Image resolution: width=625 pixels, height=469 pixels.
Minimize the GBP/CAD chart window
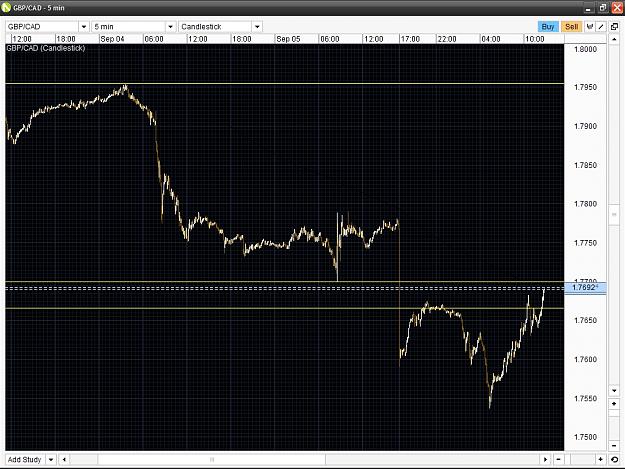tap(589, 8)
